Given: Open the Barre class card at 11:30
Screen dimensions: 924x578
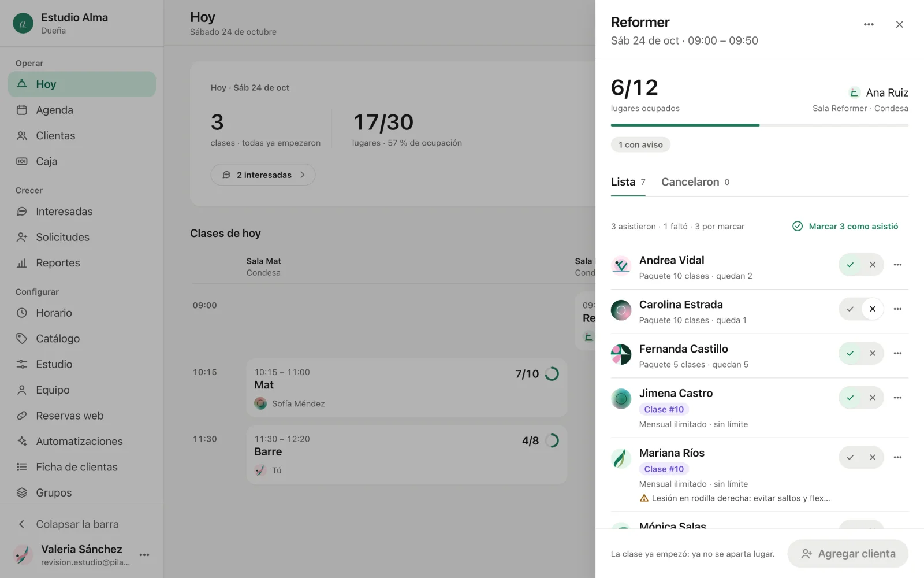Looking at the screenshot, I should pyautogui.click(x=407, y=455).
